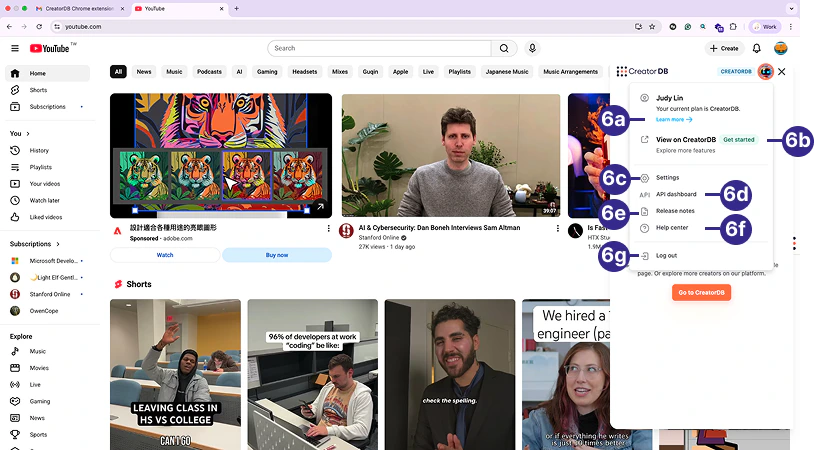Viewport: 814px width, 450px height.
Task: Open the YouTube hamburger guide menu
Action: click(x=15, y=48)
